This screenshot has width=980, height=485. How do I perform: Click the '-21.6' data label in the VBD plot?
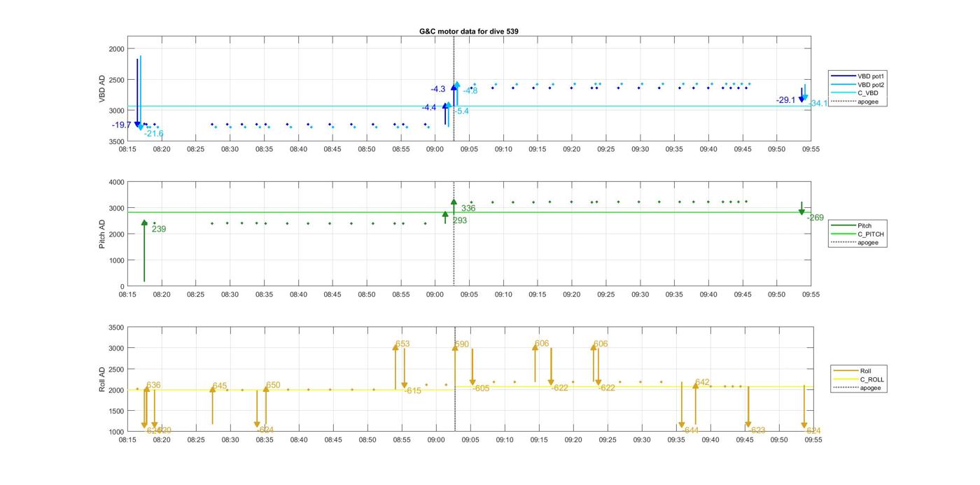pyautogui.click(x=154, y=134)
